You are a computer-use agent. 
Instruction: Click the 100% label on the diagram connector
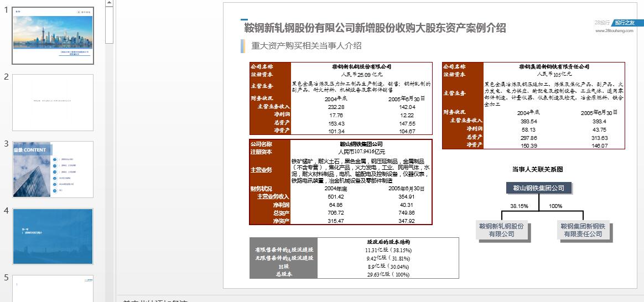555,206
